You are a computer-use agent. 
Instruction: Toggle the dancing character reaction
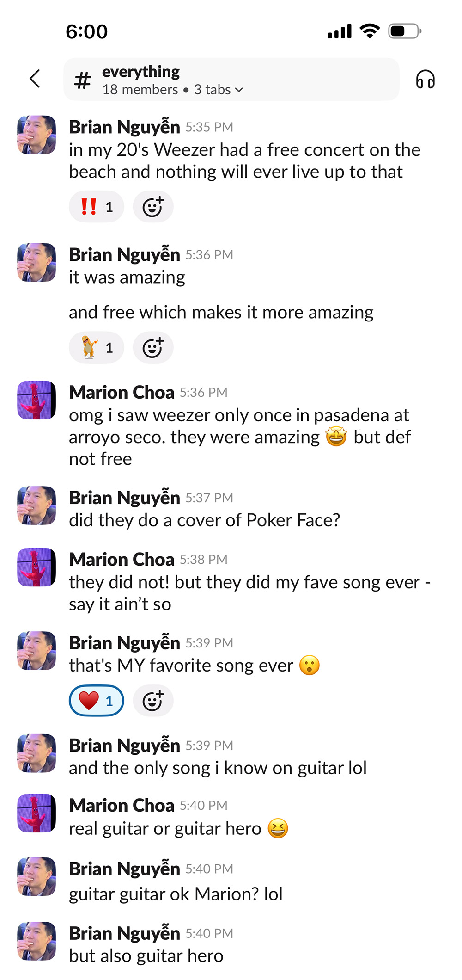(96, 348)
